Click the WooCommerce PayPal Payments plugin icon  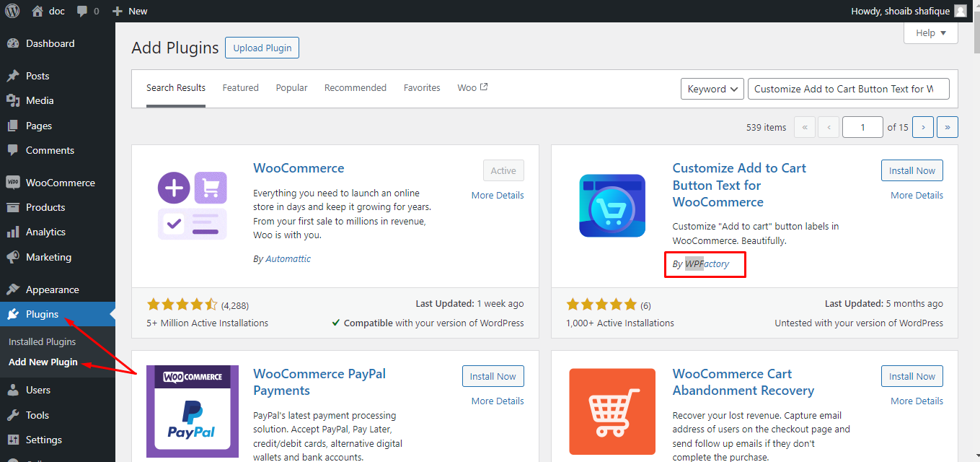pyautogui.click(x=193, y=411)
